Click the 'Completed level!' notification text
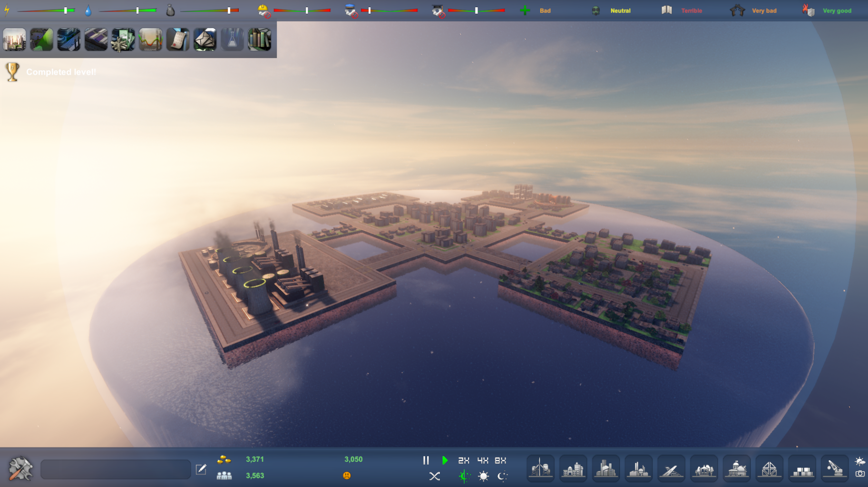This screenshot has height=487, width=868. pos(61,72)
